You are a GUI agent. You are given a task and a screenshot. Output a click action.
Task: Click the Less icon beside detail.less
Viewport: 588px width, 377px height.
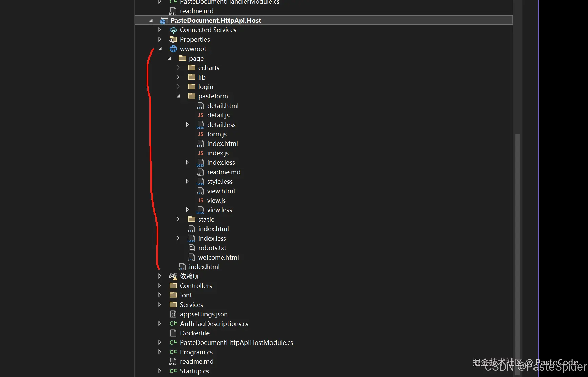tap(200, 125)
